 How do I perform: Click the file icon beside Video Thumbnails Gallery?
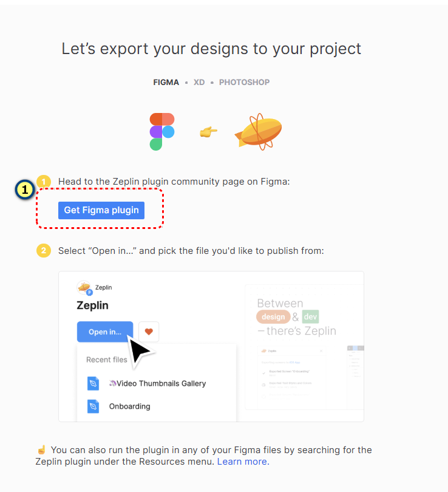(x=93, y=383)
